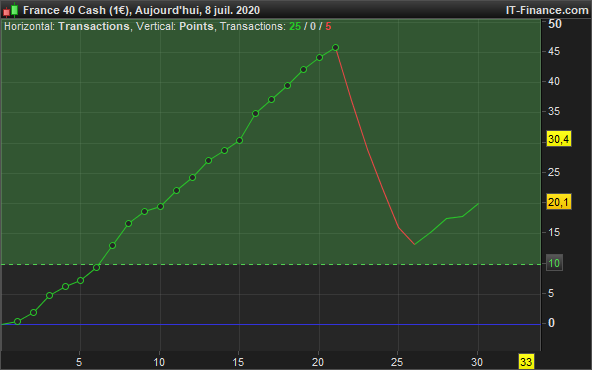Click the Transactions horizontal axis setting
This screenshot has height=370, width=592.
click(x=94, y=26)
